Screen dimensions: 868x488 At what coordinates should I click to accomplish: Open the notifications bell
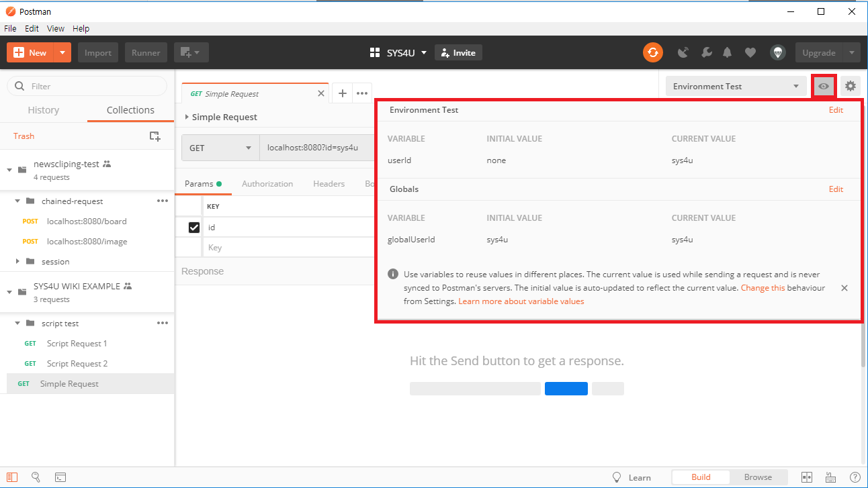(x=727, y=52)
